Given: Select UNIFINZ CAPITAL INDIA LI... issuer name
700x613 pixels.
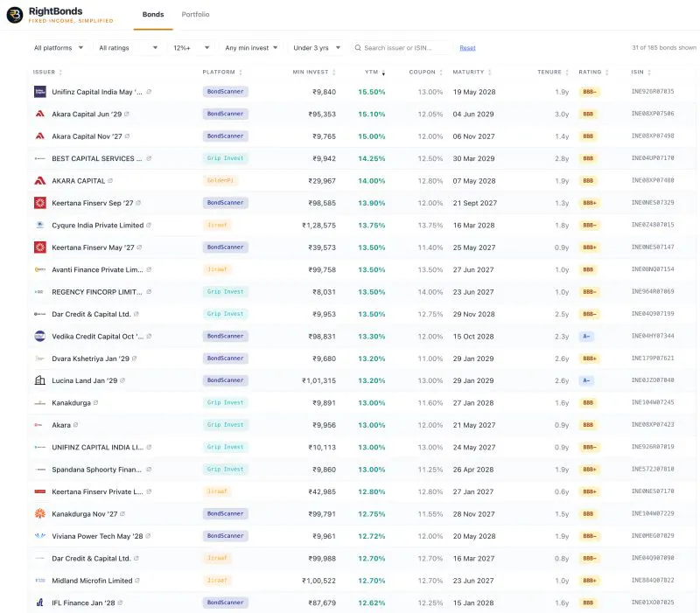Looking at the screenshot, I should pos(98,447).
